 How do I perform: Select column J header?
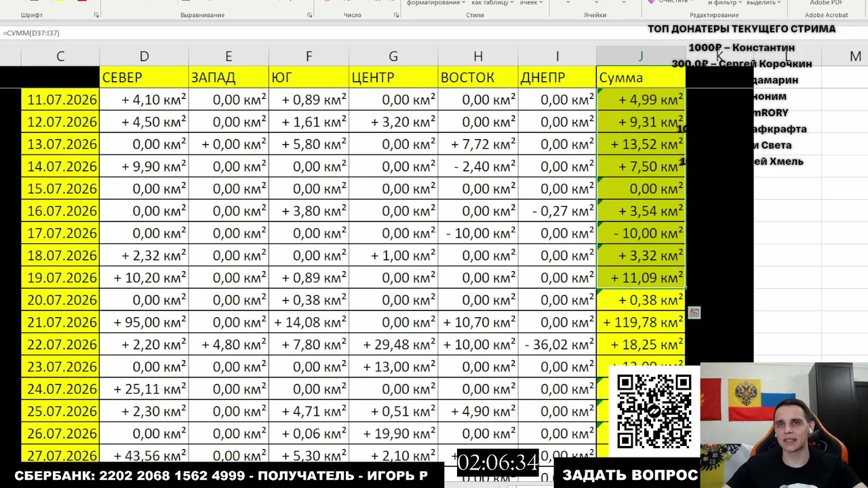tap(641, 57)
